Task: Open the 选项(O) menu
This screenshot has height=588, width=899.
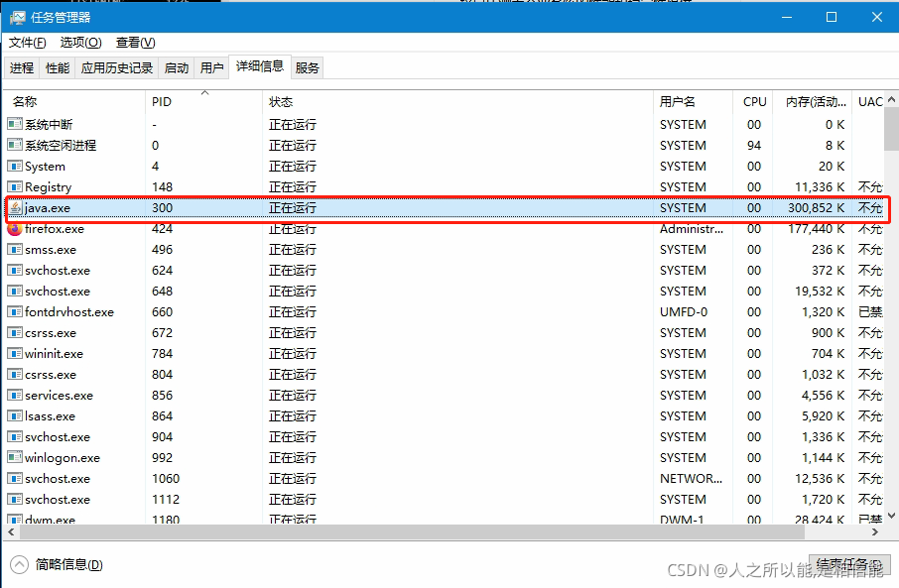Action: click(x=80, y=43)
